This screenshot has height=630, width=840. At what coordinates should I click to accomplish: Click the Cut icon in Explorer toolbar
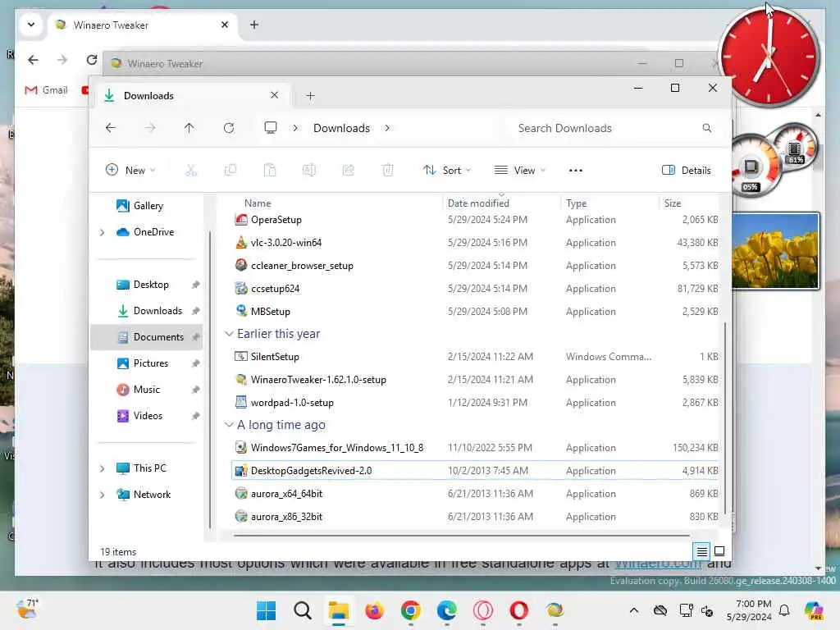click(x=191, y=171)
